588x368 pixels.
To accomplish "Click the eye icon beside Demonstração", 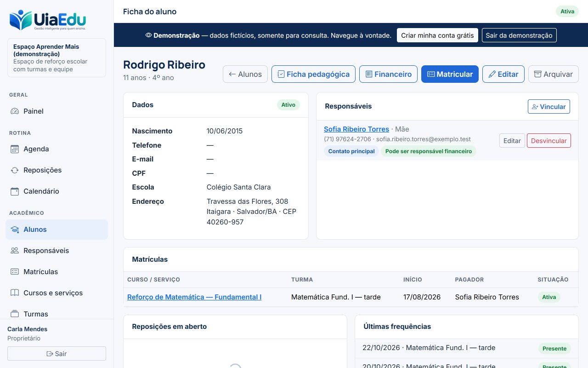I will (x=148, y=35).
